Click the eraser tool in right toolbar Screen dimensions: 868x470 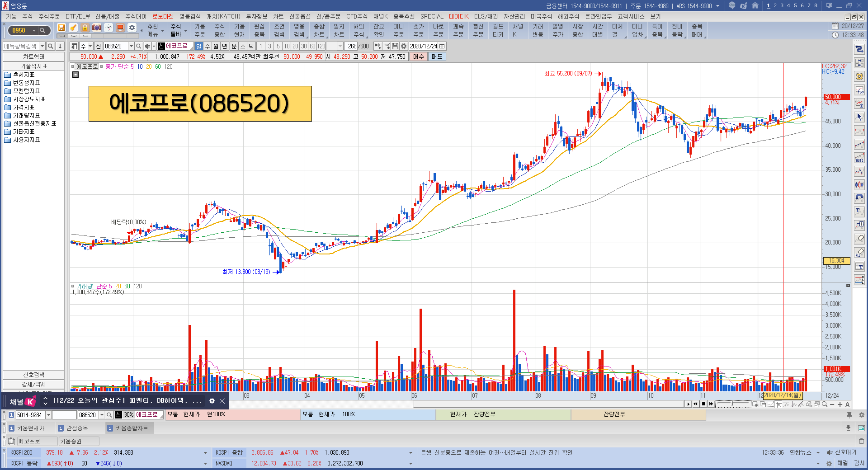(859, 239)
